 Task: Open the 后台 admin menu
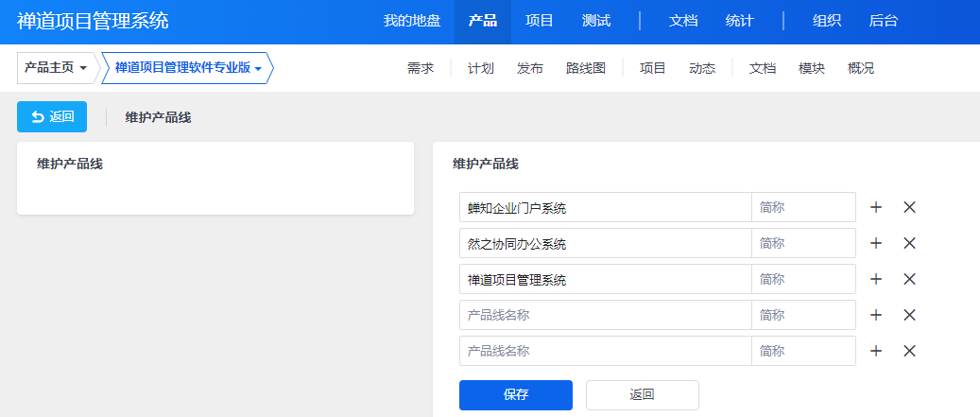click(883, 21)
